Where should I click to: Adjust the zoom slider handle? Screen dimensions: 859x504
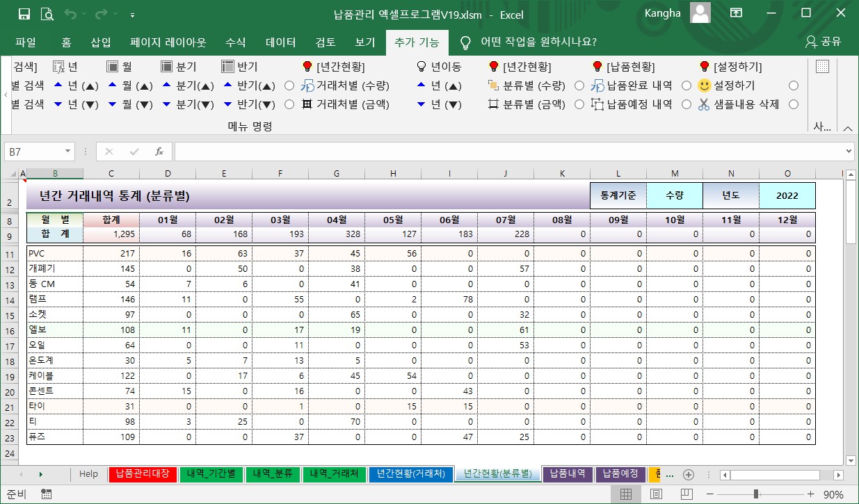(756, 494)
